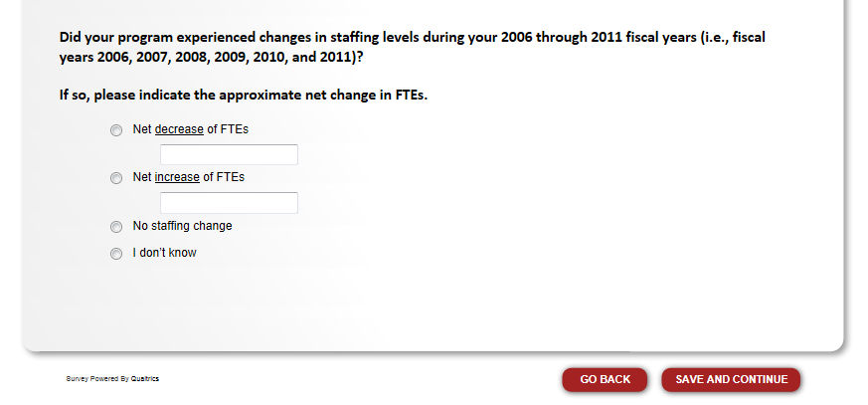Image resolution: width=868 pixels, height=405 pixels.
Task: Focus the input box below Net increase
Action: pos(229,203)
